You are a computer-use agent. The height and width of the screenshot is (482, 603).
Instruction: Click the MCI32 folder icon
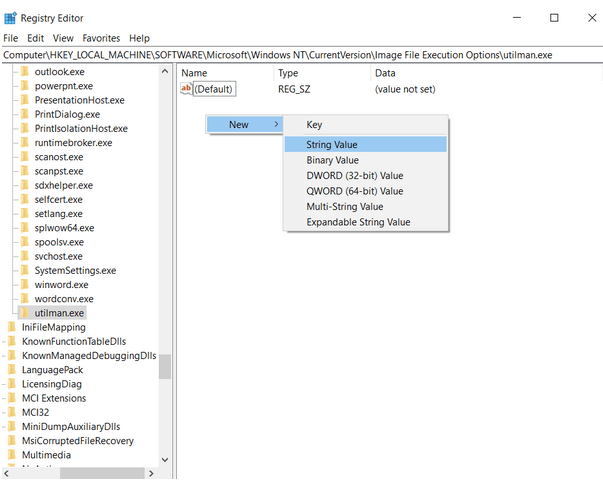(x=12, y=412)
